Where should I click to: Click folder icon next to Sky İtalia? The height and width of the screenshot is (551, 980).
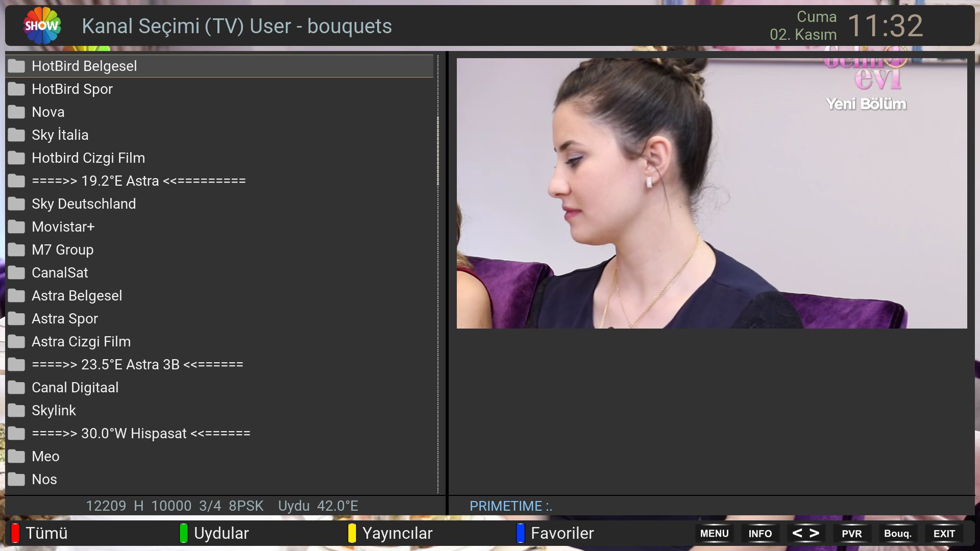[16, 135]
